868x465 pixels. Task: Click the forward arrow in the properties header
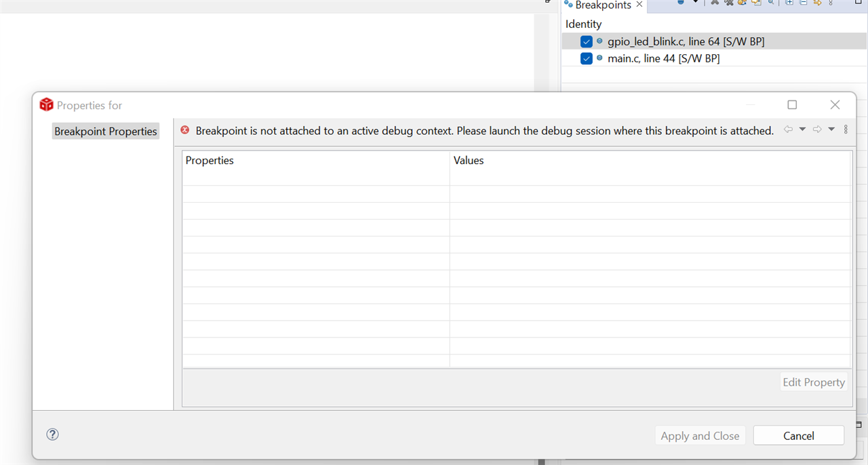[x=817, y=129]
